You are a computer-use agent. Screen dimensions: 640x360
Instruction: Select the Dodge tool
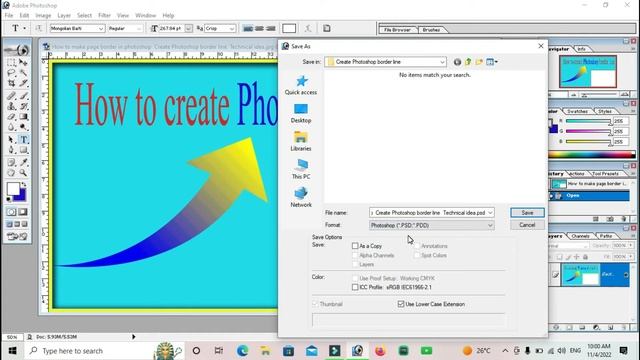pos(23,127)
